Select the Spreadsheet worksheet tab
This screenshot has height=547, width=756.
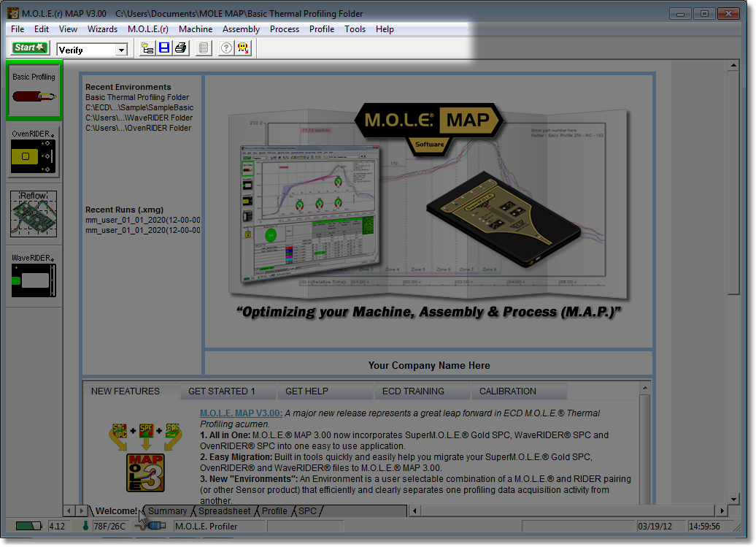point(224,510)
